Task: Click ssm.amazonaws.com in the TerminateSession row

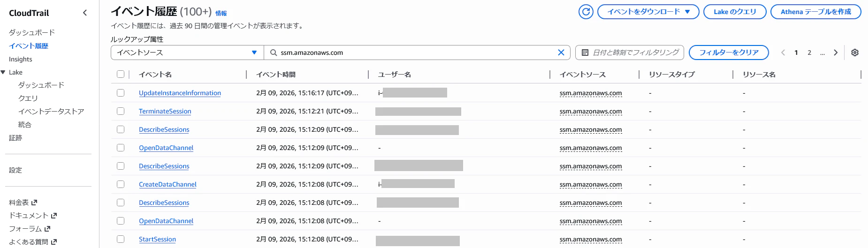Action: (591, 111)
